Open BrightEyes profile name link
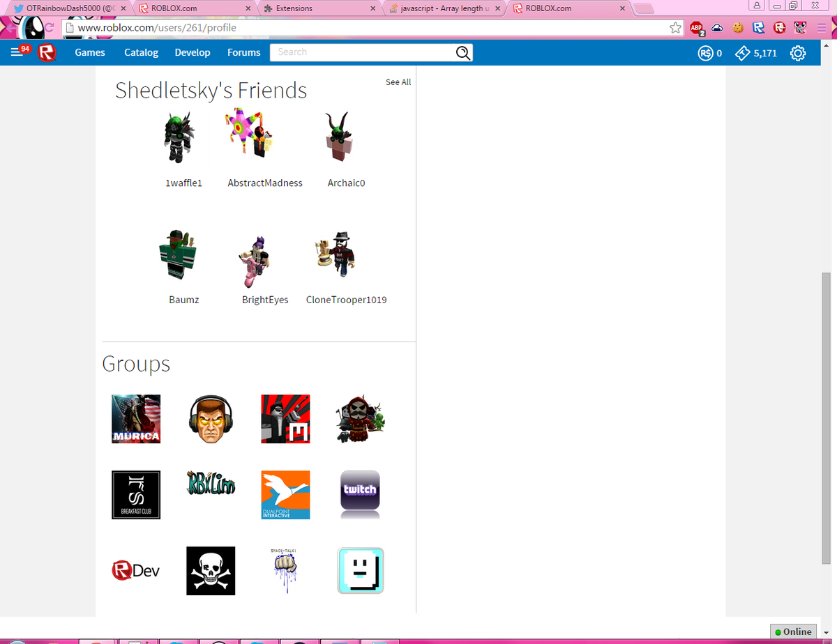The height and width of the screenshot is (644, 837). pos(265,300)
